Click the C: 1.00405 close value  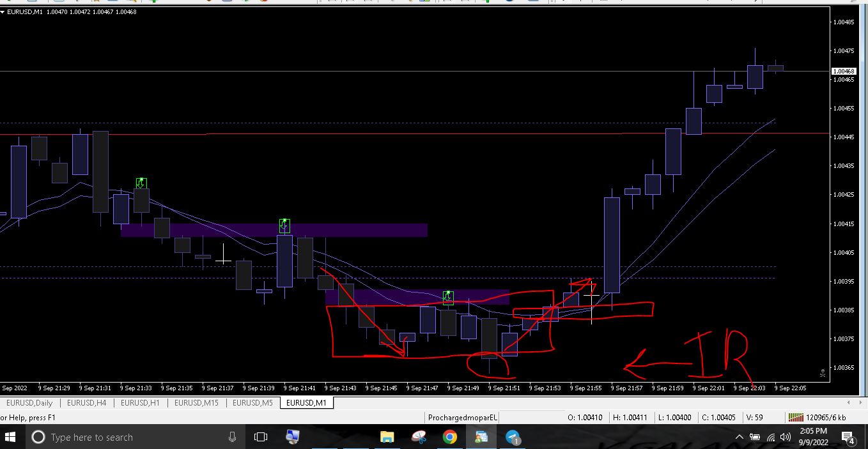(x=718, y=418)
